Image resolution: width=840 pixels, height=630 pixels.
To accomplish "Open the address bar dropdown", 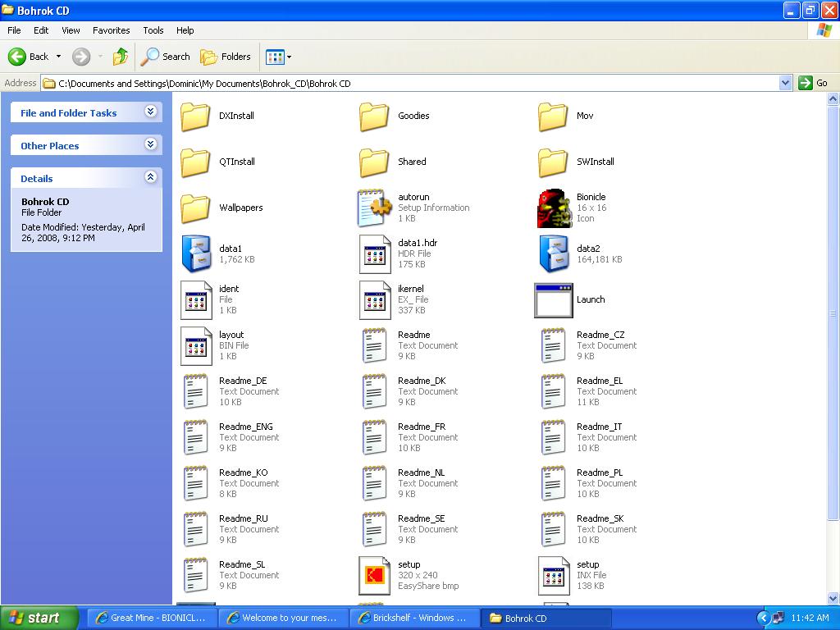I will click(785, 83).
